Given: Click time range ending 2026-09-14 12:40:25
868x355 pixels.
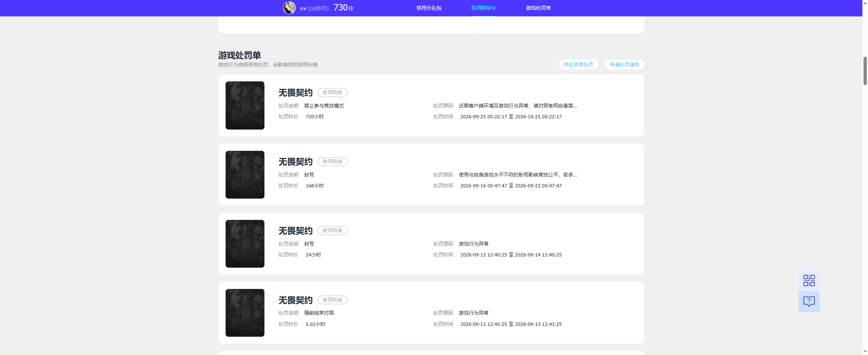Looking at the screenshot, I should tap(511, 255).
